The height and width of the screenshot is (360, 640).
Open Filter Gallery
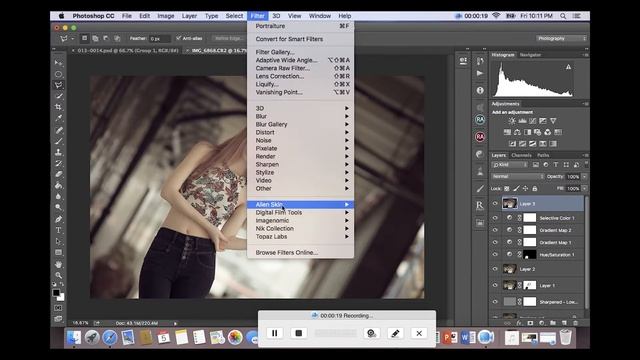tap(300, 52)
